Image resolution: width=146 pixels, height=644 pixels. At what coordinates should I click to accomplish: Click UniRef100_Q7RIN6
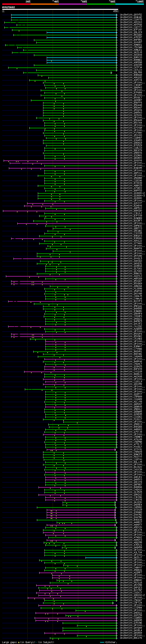point(131,623)
